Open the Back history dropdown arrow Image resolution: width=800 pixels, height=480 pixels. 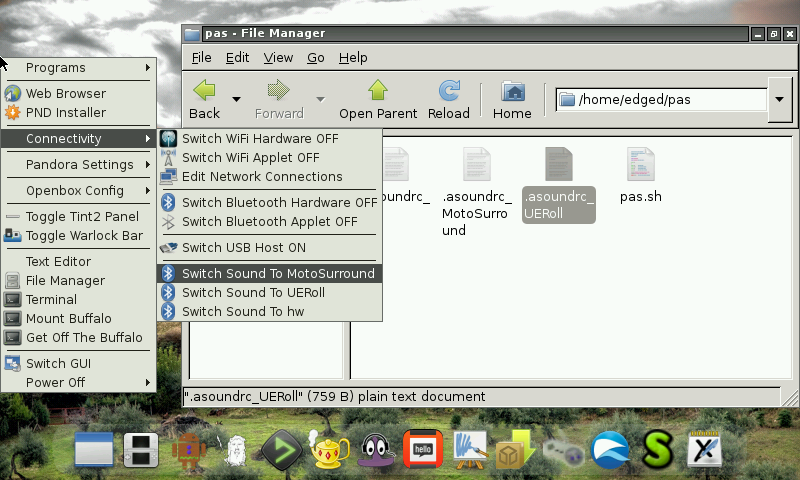tap(237, 99)
